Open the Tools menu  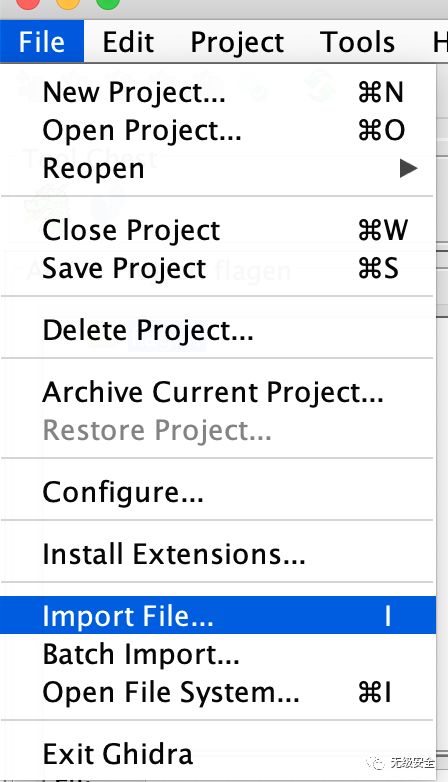357,42
